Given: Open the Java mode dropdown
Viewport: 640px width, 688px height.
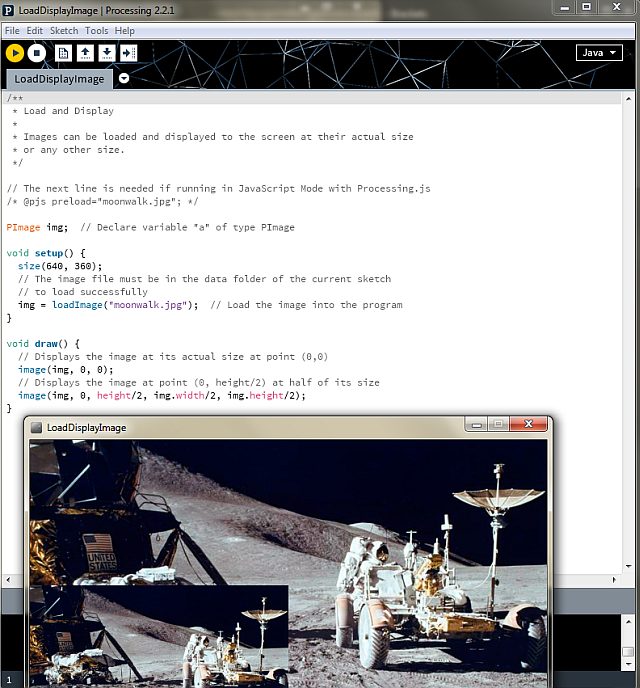Looking at the screenshot, I should (599, 53).
